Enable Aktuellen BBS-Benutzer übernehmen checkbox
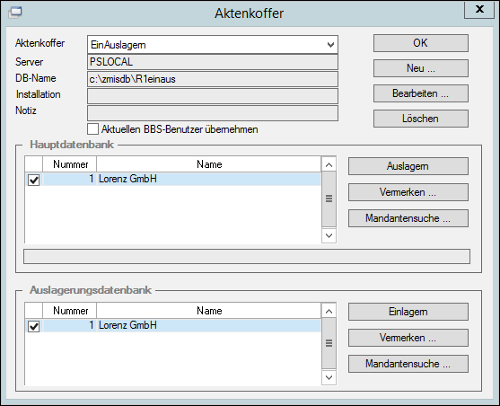The height and width of the screenshot is (406, 500). [93, 129]
